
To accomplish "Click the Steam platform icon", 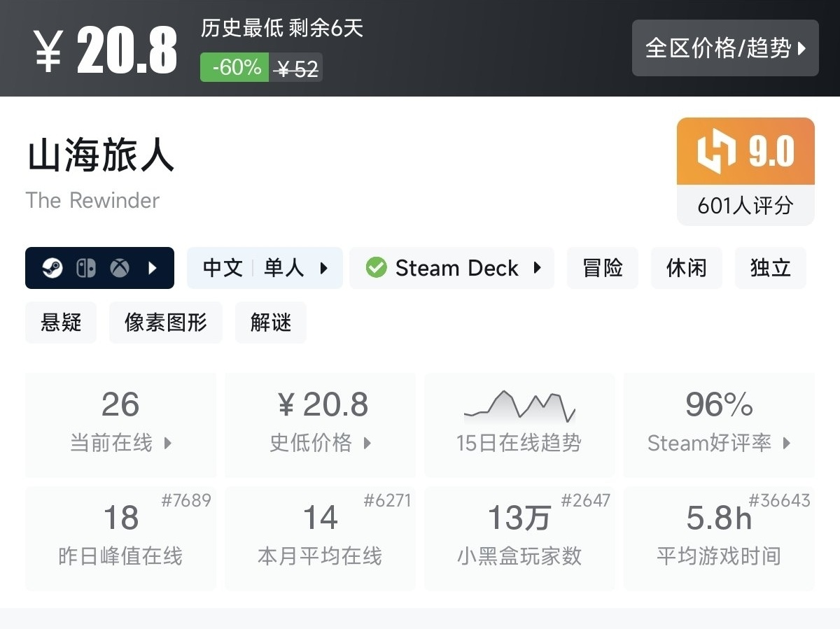I will tap(52, 268).
